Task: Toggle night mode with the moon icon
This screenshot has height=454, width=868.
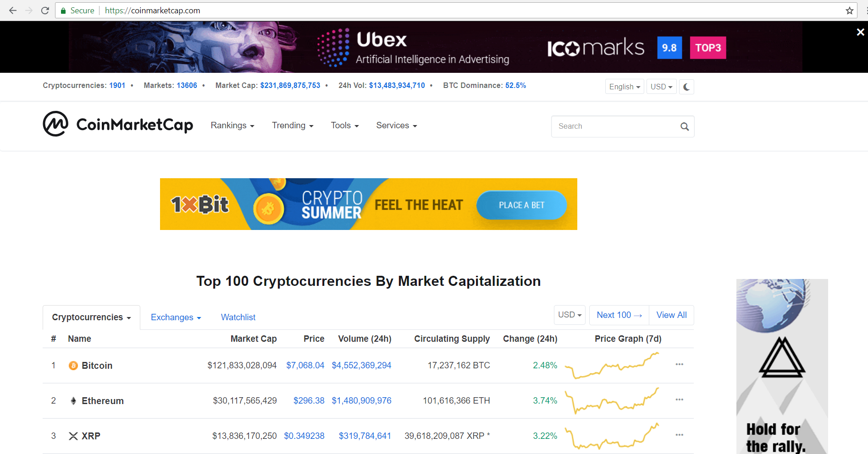Action: coord(686,87)
